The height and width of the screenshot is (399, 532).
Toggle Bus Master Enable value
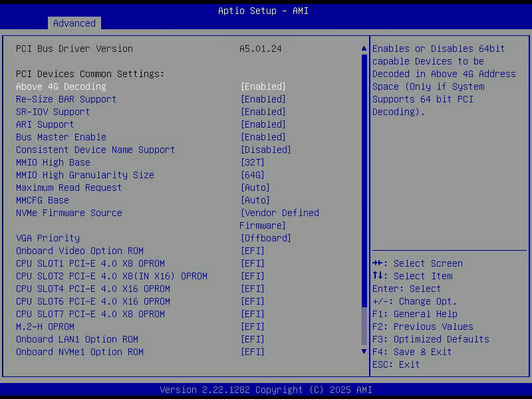(263, 137)
